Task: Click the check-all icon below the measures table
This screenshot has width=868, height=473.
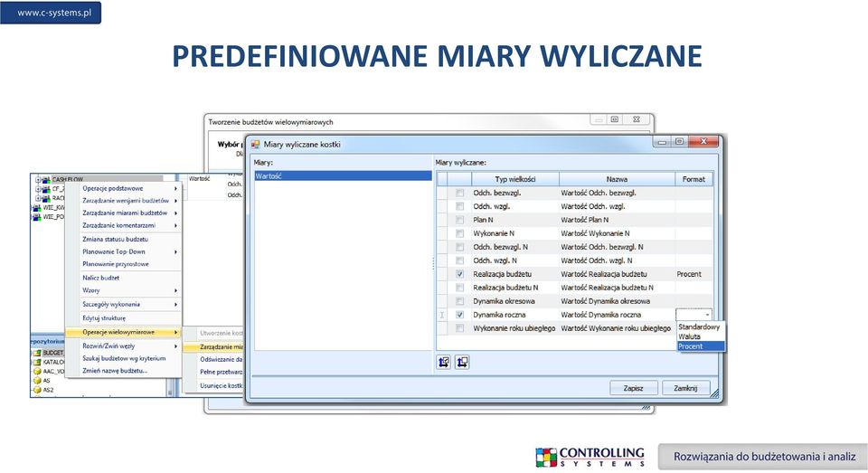Action: tap(443, 363)
